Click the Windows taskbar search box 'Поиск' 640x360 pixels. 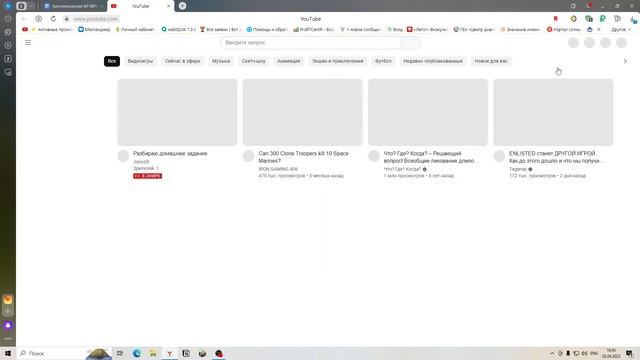[x=63, y=353]
